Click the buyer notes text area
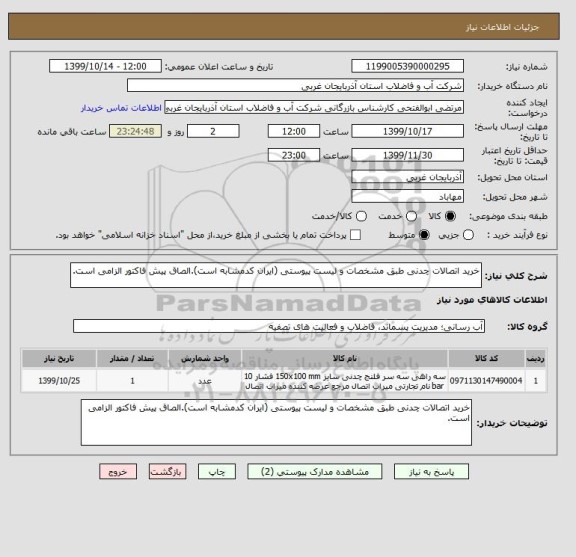Screen dimensions: 576x557 point(276,423)
